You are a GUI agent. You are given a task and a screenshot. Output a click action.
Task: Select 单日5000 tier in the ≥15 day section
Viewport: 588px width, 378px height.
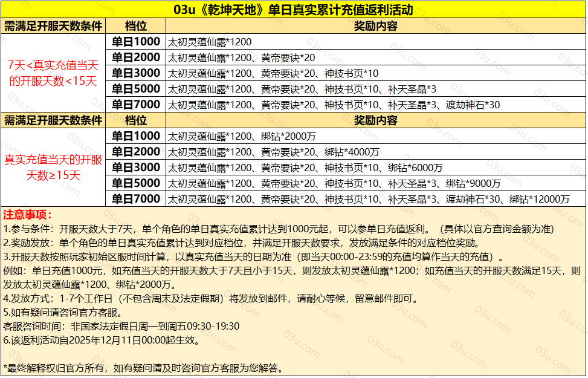click(x=136, y=183)
